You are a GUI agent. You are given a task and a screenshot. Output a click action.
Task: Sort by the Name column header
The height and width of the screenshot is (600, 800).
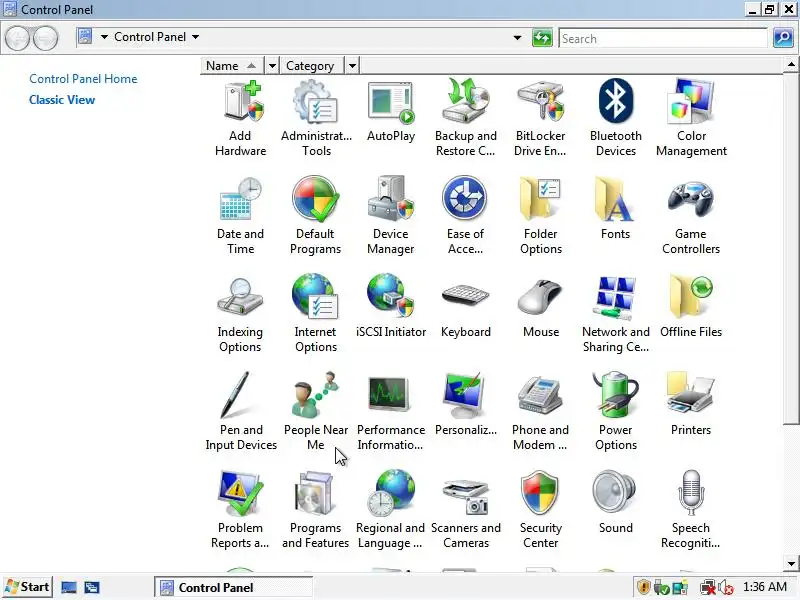pyautogui.click(x=232, y=66)
